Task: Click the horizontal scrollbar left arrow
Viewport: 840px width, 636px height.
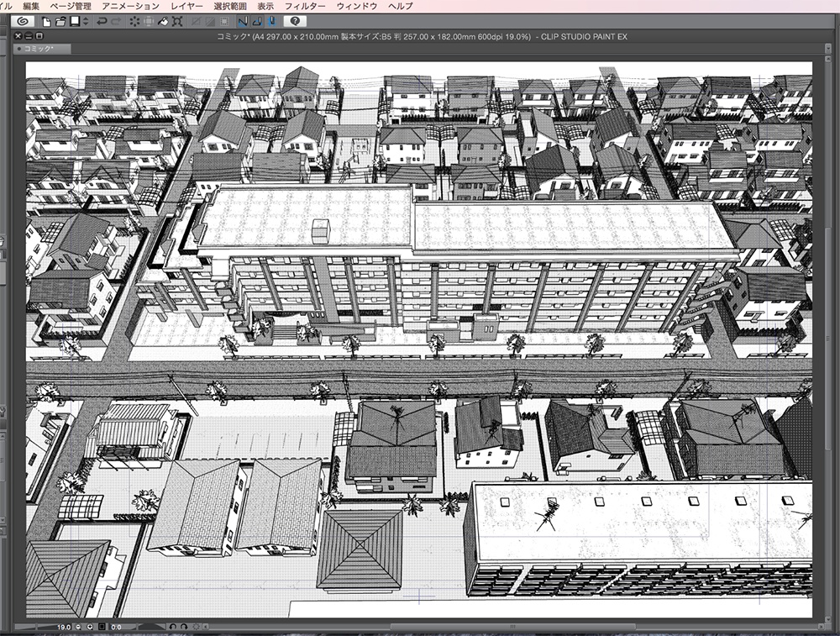Action: tap(206, 627)
